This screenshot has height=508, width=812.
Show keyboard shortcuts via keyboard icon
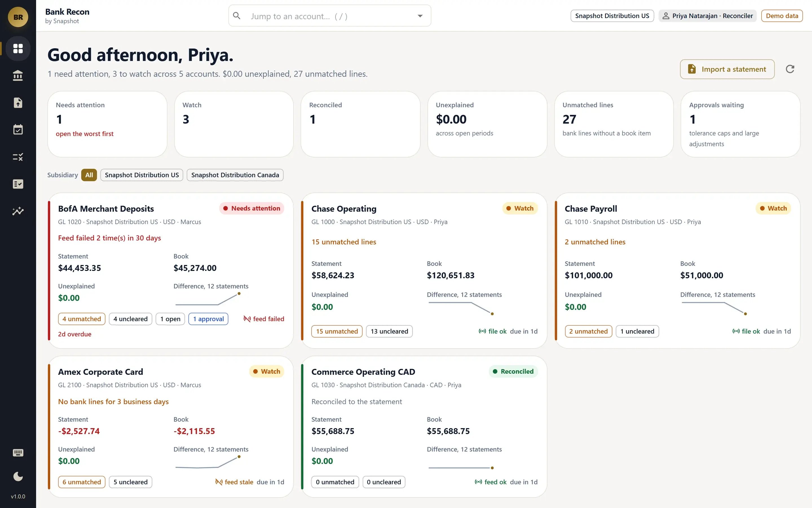[x=18, y=453]
